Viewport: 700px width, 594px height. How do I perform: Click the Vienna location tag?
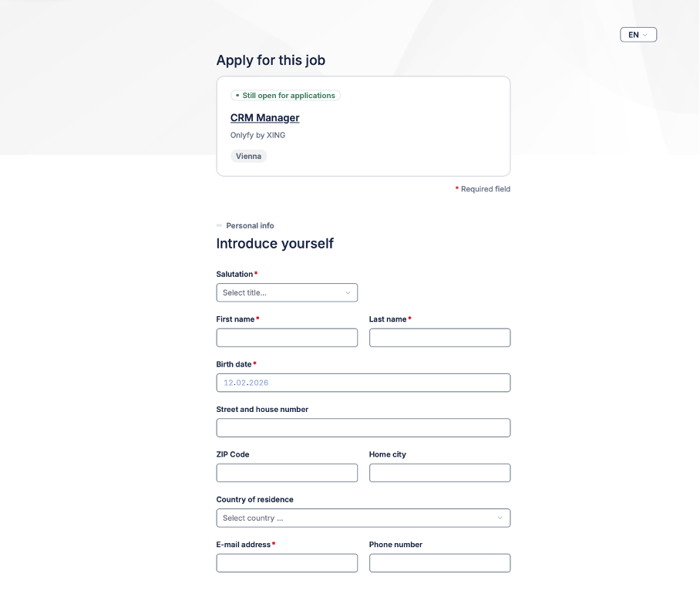248,156
